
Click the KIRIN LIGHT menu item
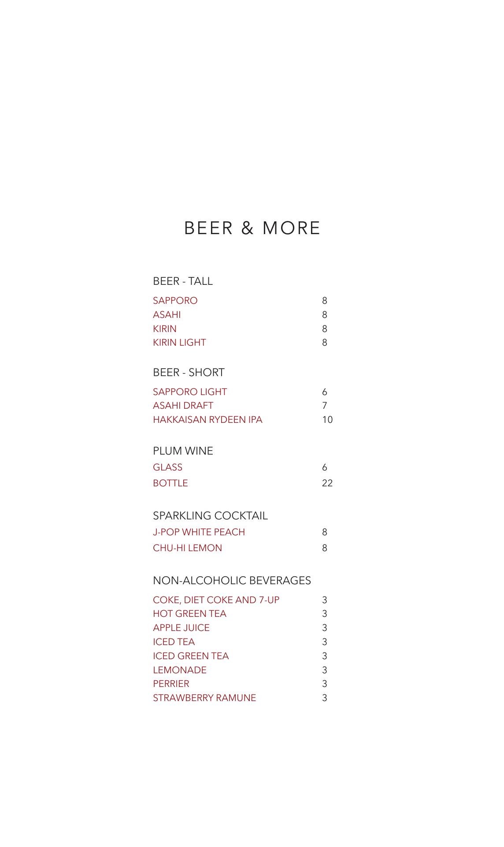pyautogui.click(x=179, y=343)
